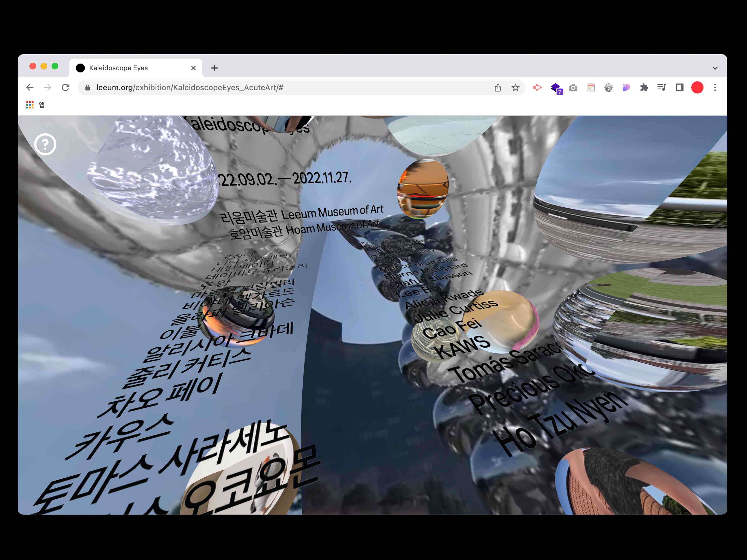Click the orange car sphere thumbnail
Viewport: 747px width, 560px height.
423,189
